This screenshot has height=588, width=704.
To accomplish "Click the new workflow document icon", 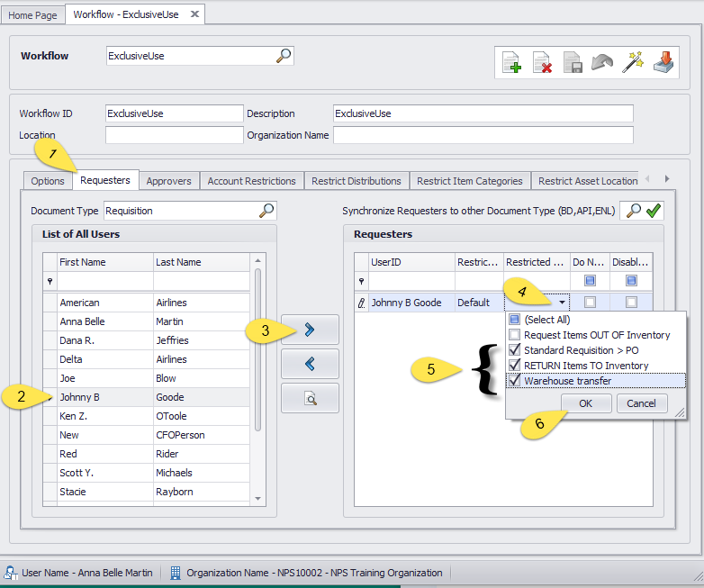I will (511, 62).
